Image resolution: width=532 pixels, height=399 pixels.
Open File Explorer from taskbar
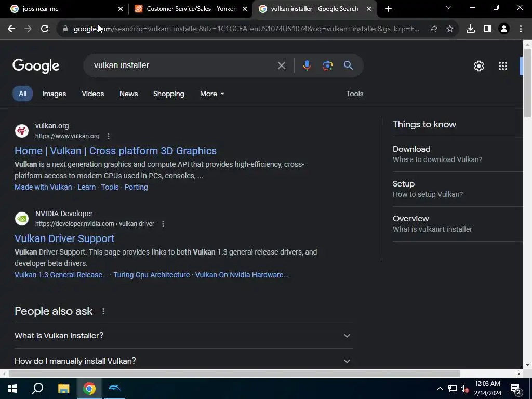point(63,389)
